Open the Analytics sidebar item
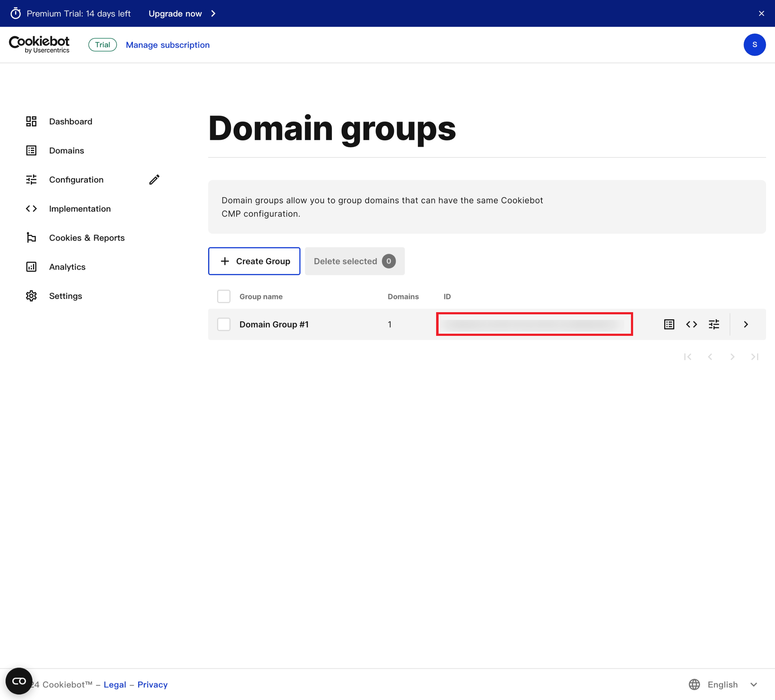 [67, 267]
